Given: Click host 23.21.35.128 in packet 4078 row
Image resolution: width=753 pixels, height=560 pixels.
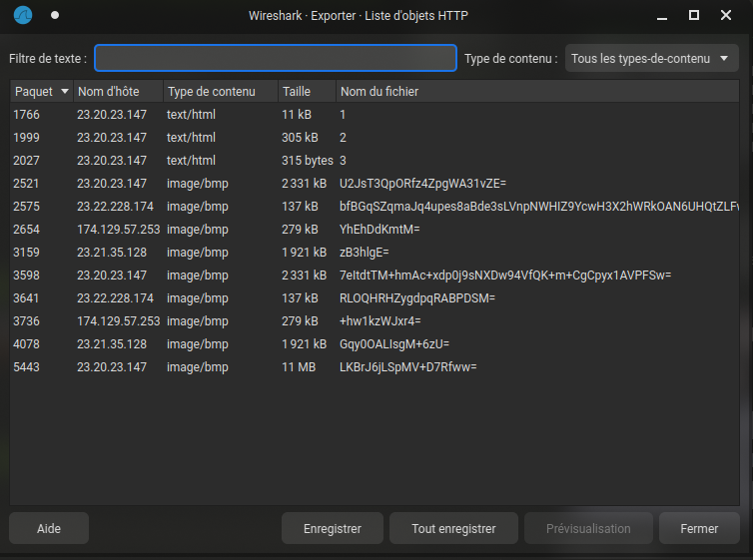Looking at the screenshot, I should pos(112,344).
